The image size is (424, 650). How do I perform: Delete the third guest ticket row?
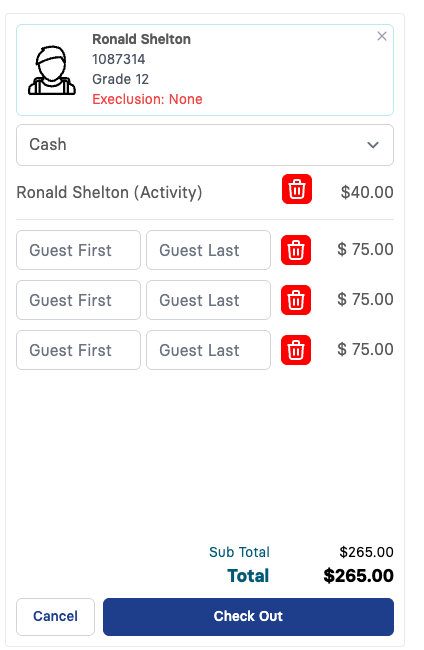click(x=296, y=350)
